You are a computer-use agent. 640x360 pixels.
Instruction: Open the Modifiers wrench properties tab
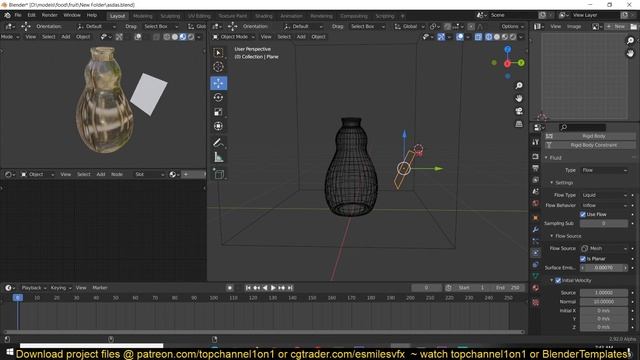click(x=536, y=230)
